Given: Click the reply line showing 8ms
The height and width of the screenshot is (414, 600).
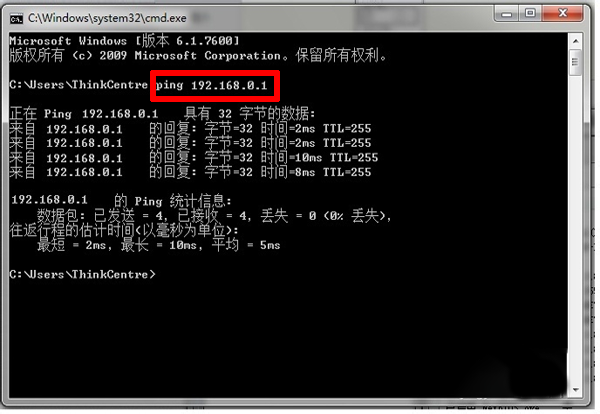Looking at the screenshot, I should point(192,172).
